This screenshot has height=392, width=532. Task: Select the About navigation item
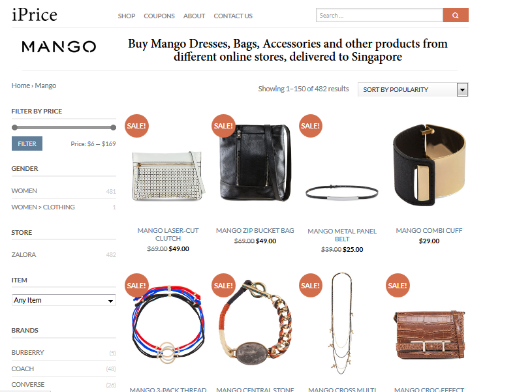click(x=194, y=16)
